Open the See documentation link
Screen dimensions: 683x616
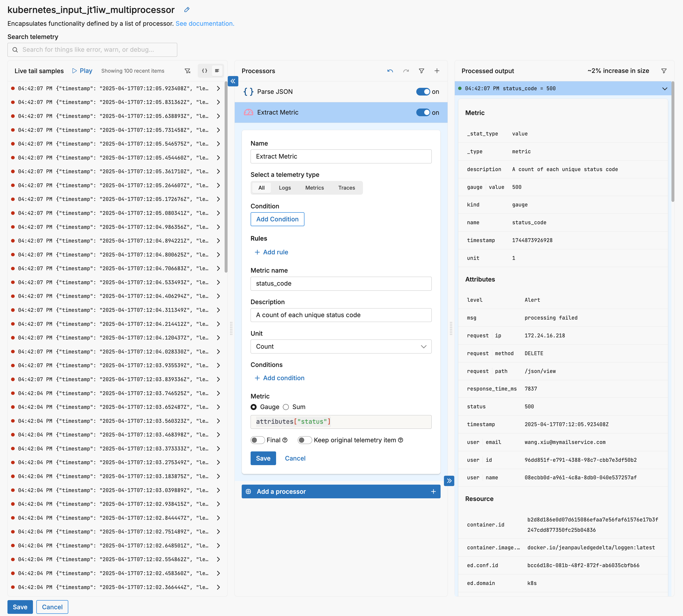point(205,23)
